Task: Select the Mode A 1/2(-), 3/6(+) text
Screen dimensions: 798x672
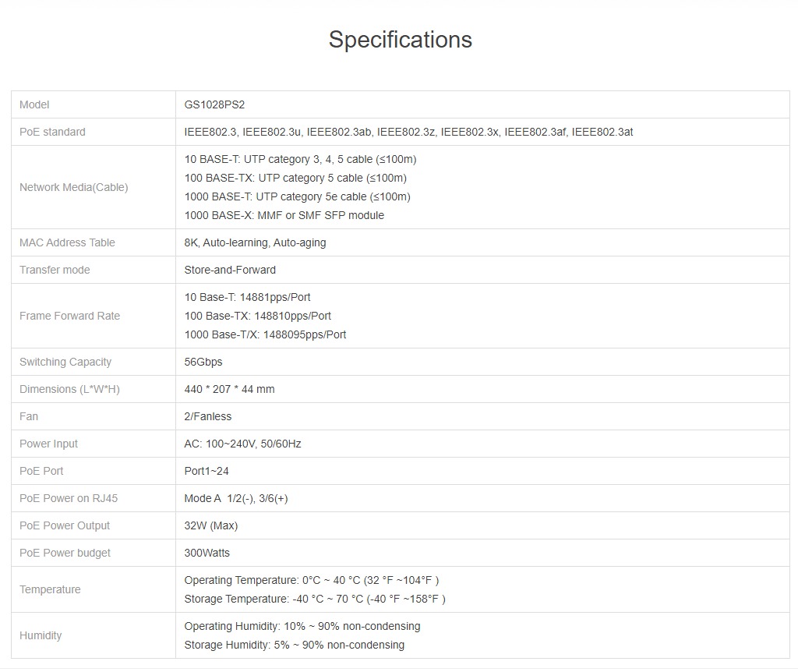Action: [235, 498]
